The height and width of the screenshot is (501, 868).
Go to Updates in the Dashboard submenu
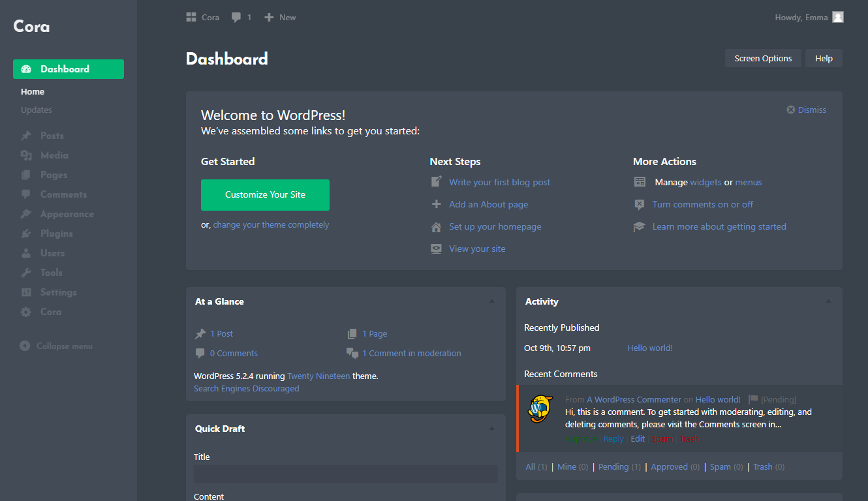tap(37, 110)
